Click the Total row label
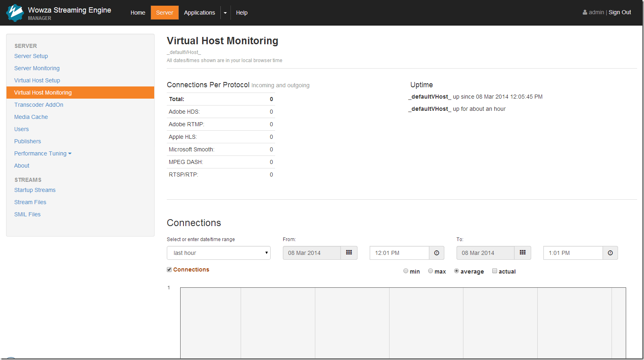 177,99
